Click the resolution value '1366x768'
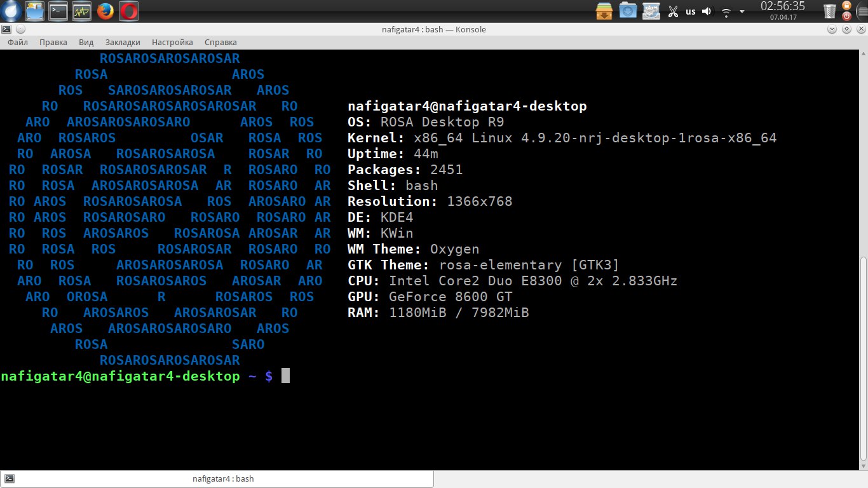This screenshot has height=488, width=868. tap(480, 201)
